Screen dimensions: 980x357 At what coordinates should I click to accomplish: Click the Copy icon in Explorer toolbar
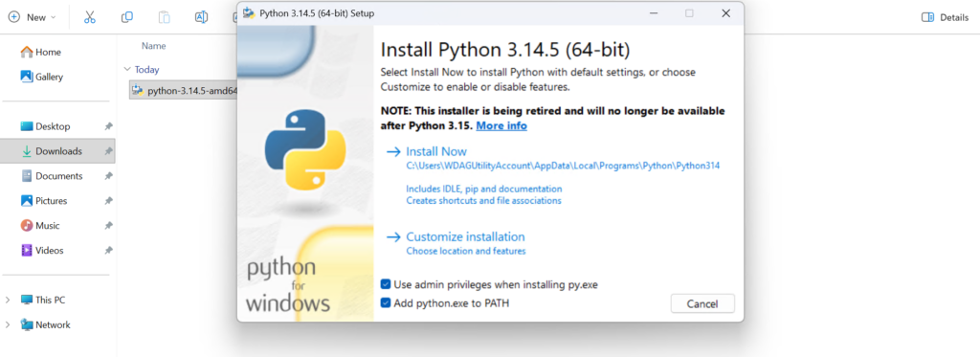point(127,17)
